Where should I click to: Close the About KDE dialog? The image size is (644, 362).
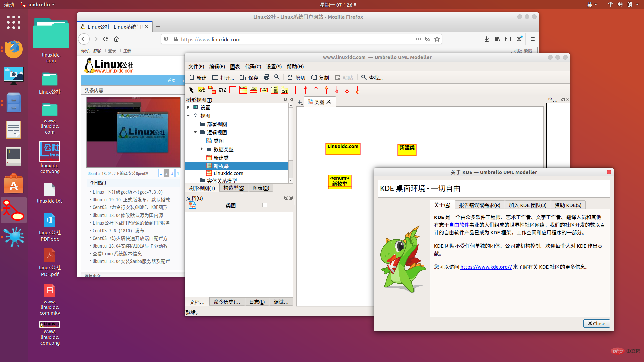click(x=596, y=323)
